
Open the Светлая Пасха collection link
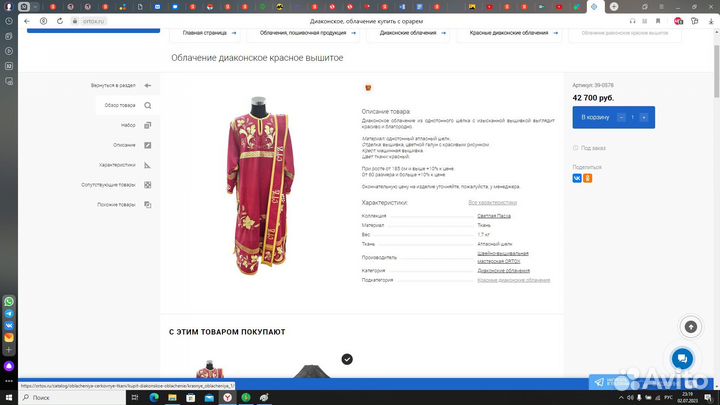(x=494, y=216)
